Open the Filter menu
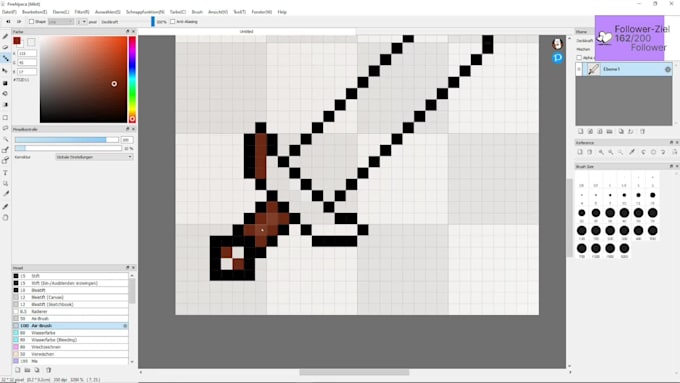Image resolution: width=680 pixels, height=383 pixels. click(x=82, y=12)
